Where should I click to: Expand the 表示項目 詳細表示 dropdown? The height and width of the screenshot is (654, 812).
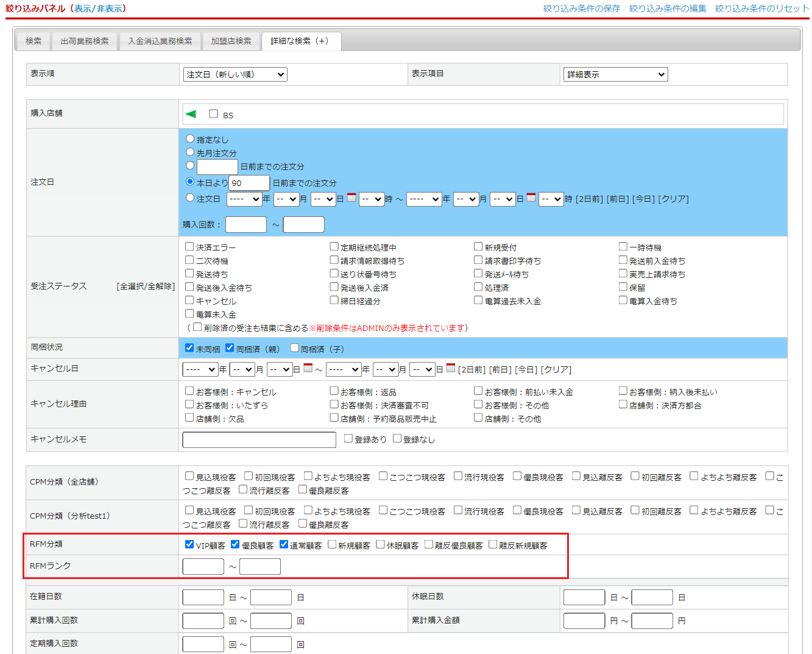pos(615,74)
